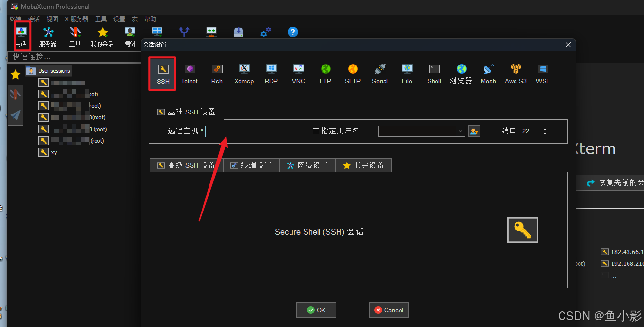
Task: Select the SFTP session type
Action: [353, 74]
